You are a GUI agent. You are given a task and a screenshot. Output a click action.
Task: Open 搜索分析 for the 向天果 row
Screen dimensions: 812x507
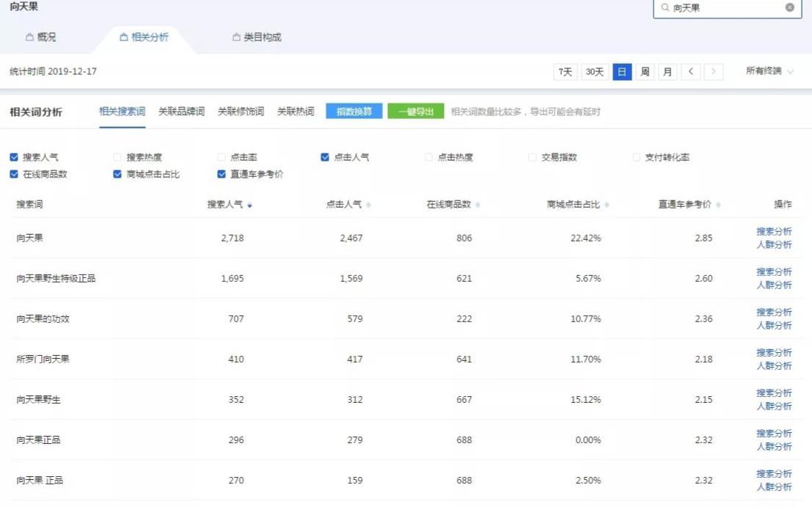775,230
